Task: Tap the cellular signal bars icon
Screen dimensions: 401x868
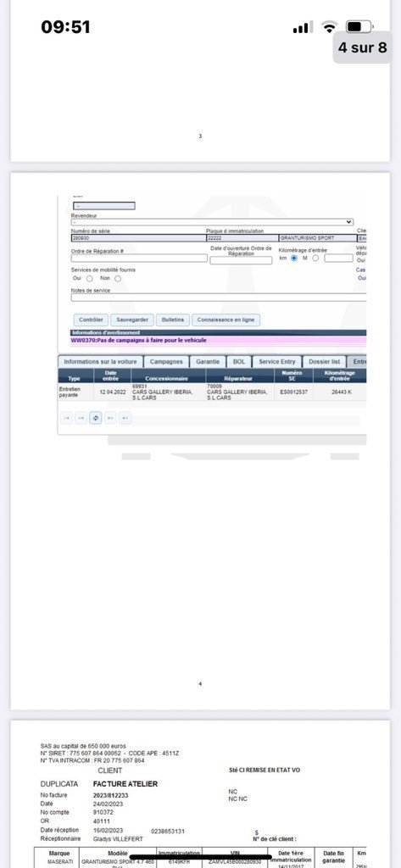Action: click(302, 27)
